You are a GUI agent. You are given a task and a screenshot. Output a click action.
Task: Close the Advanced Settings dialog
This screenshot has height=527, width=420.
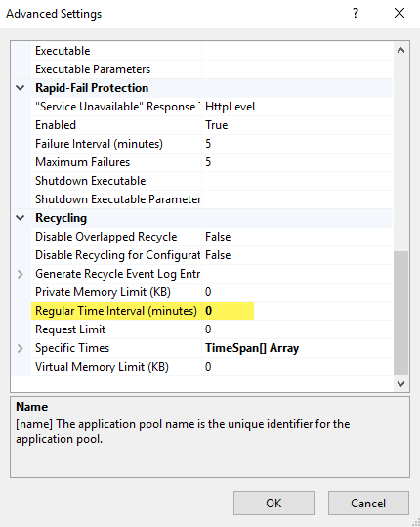click(x=399, y=13)
